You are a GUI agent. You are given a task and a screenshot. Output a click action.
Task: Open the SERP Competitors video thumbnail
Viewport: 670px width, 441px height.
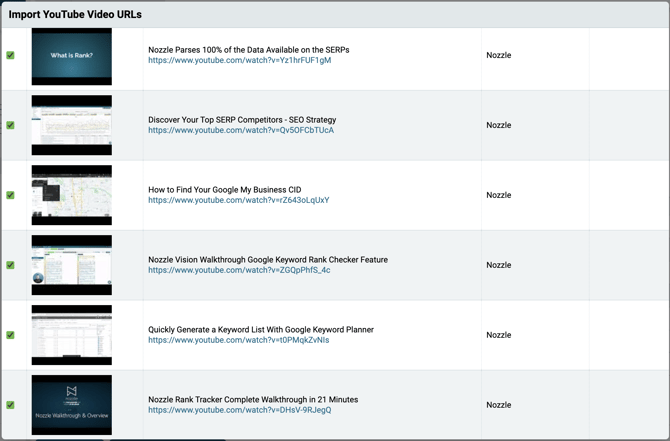72,125
